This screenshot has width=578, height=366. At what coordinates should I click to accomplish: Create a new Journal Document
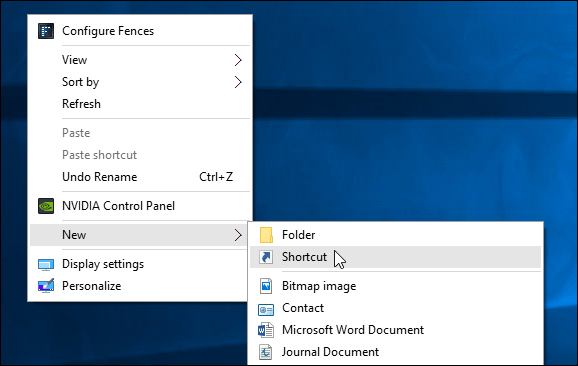point(395,352)
